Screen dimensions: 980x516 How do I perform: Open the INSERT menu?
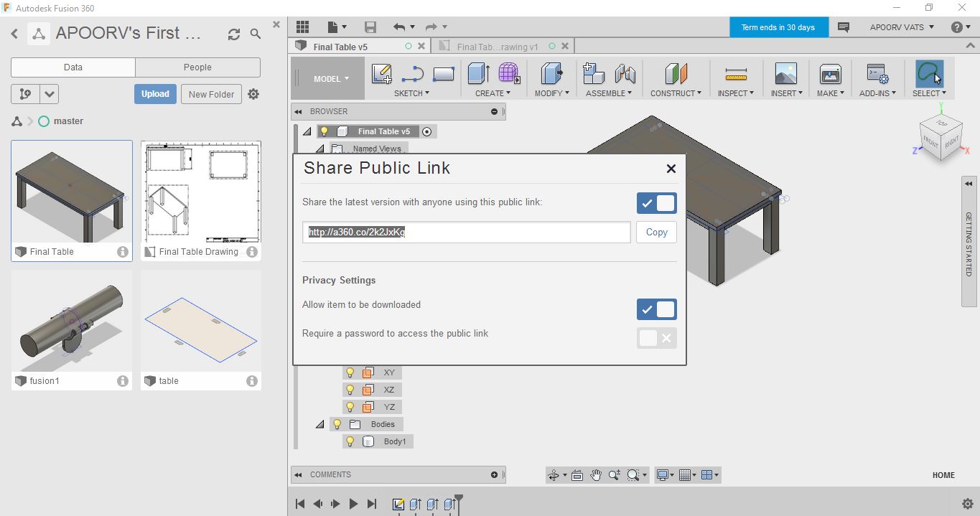pos(786,93)
